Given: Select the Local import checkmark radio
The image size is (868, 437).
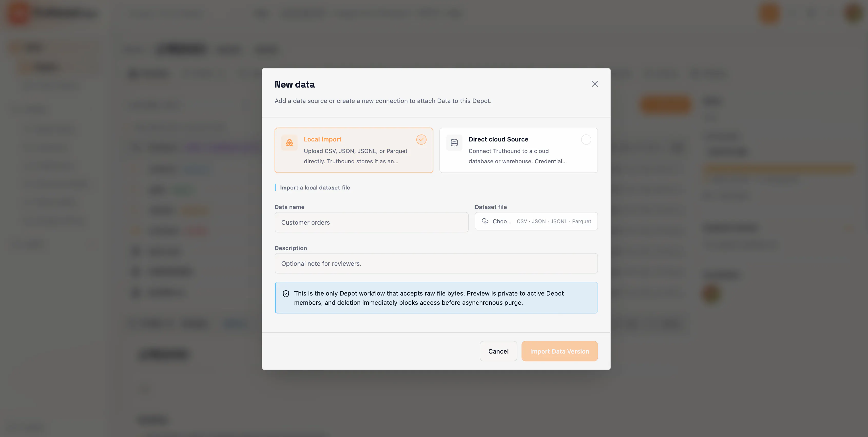Looking at the screenshot, I should tap(421, 140).
